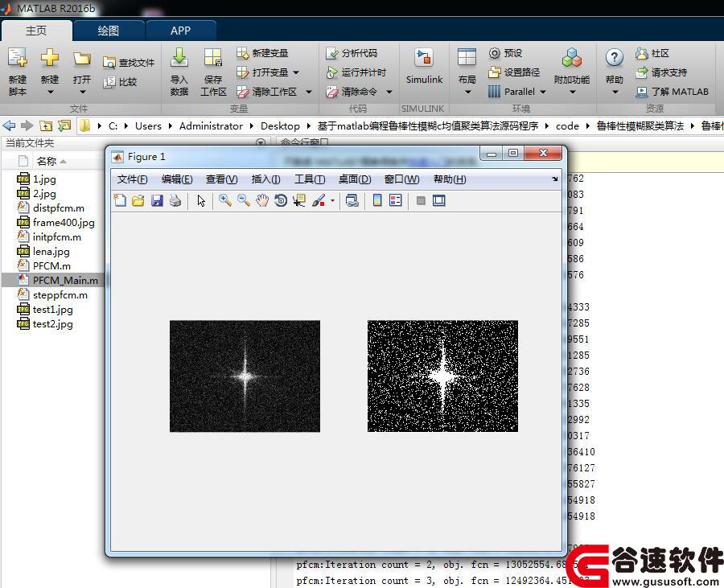Click Set Path (设置路径) button
This screenshot has height=588, width=724.
pos(514,72)
